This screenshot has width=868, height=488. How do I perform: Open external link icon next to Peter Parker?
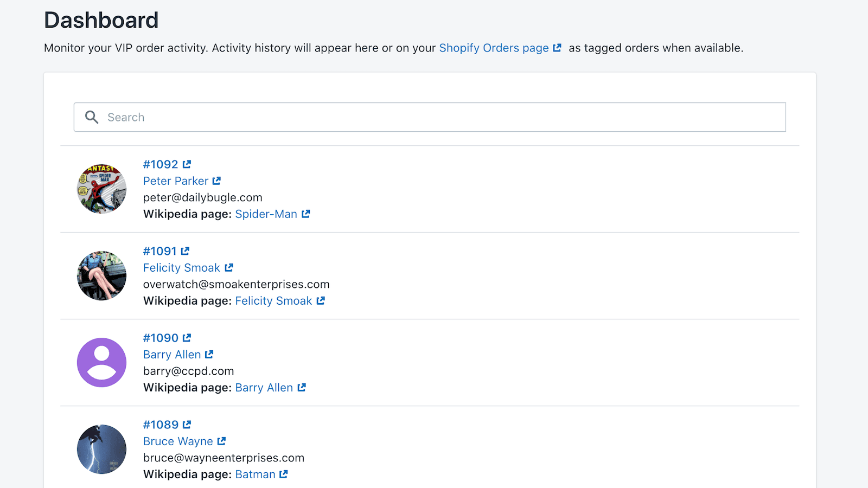[216, 181]
